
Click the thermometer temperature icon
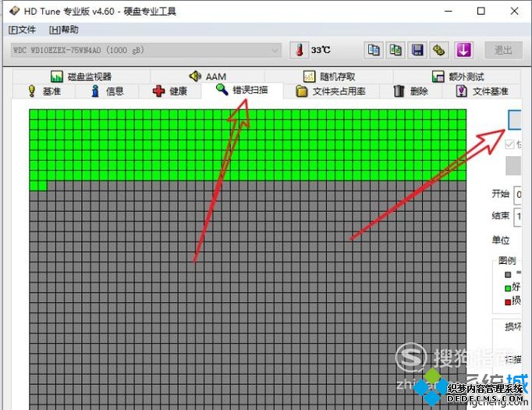tap(300, 50)
